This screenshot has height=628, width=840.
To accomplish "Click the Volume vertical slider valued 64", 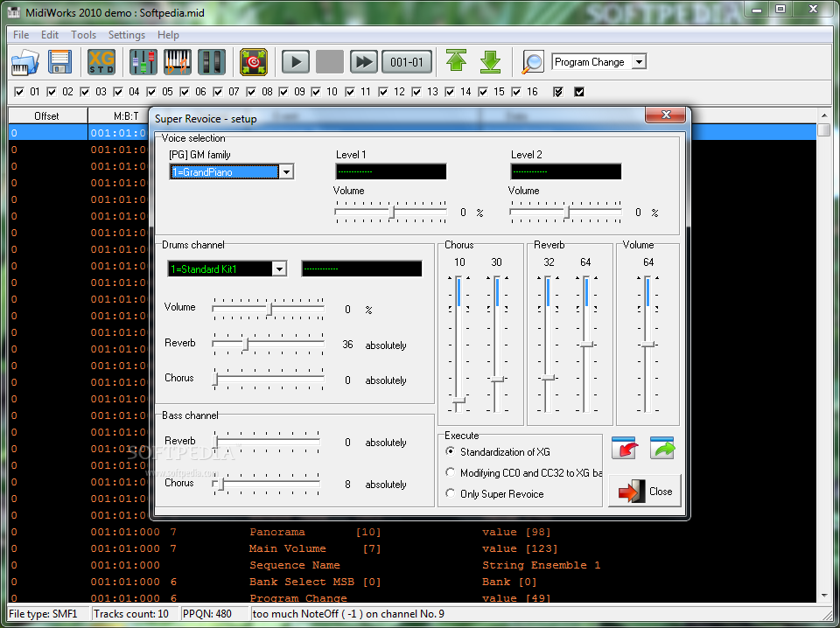I will pos(647,345).
